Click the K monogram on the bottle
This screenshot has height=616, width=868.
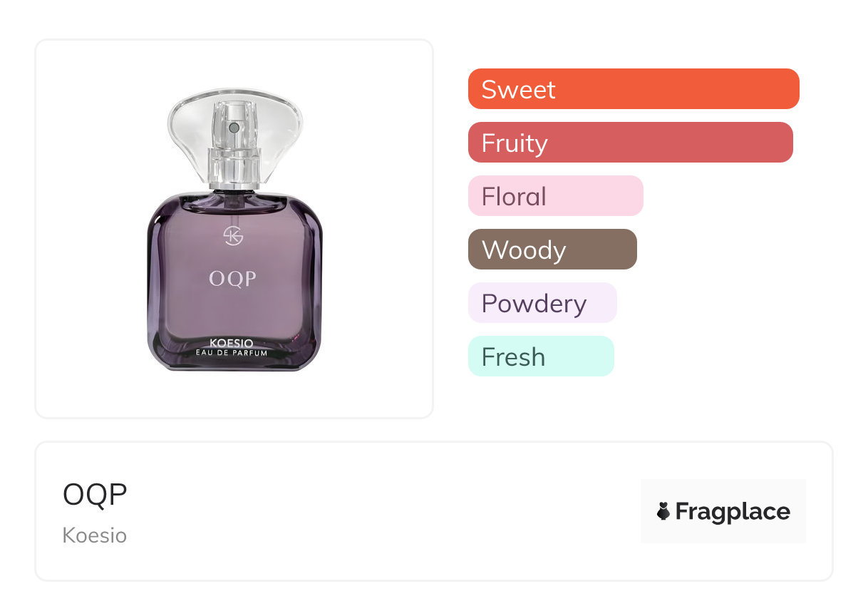click(233, 236)
